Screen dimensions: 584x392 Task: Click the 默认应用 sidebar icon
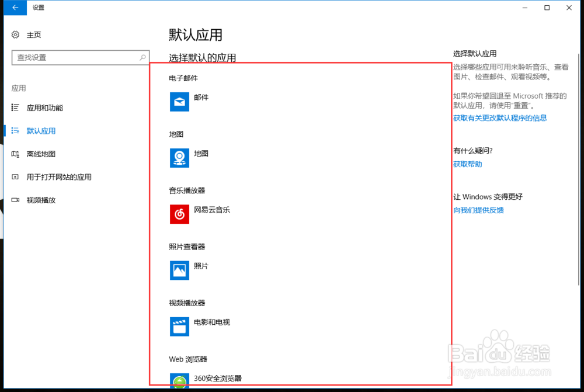[15, 131]
